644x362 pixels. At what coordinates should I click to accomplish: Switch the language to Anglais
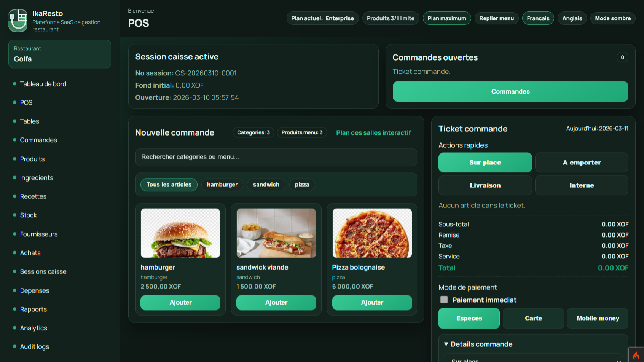[572, 18]
